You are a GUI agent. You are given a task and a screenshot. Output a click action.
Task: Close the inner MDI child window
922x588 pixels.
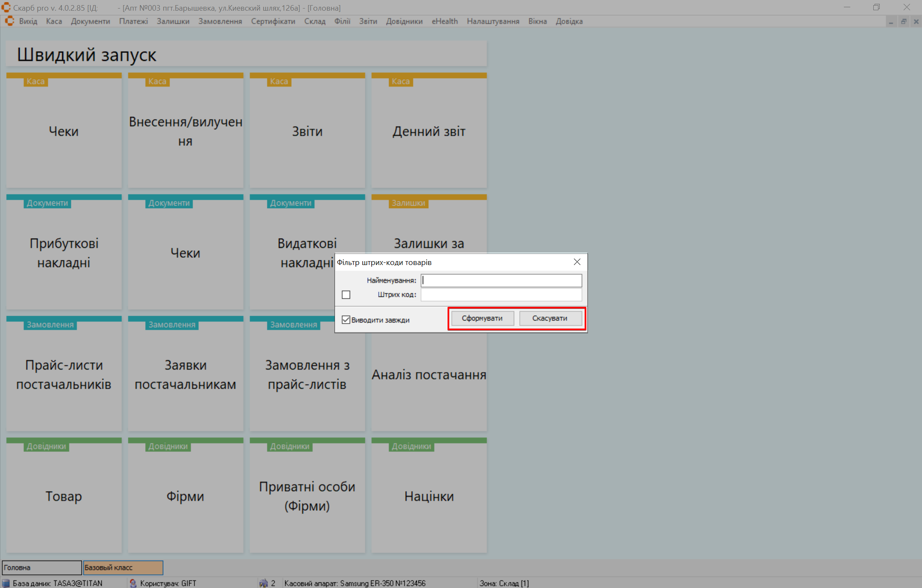point(916,21)
